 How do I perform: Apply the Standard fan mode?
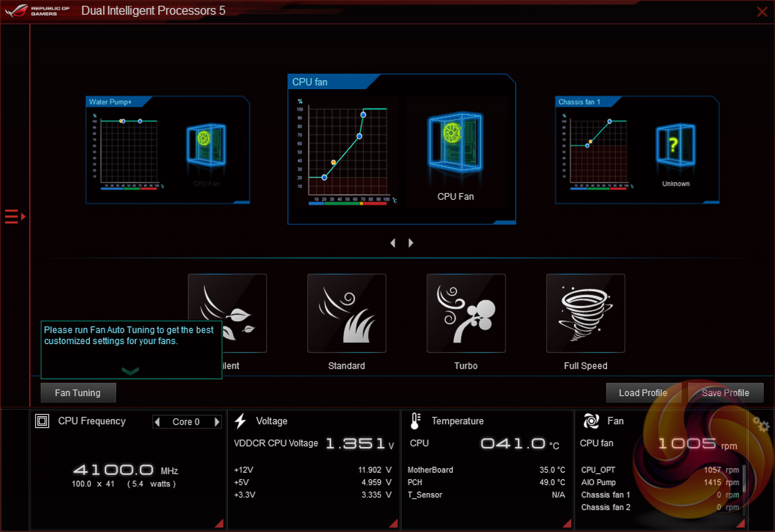click(347, 313)
